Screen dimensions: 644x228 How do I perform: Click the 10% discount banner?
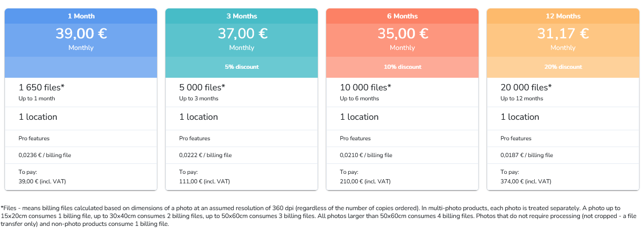pyautogui.click(x=402, y=67)
